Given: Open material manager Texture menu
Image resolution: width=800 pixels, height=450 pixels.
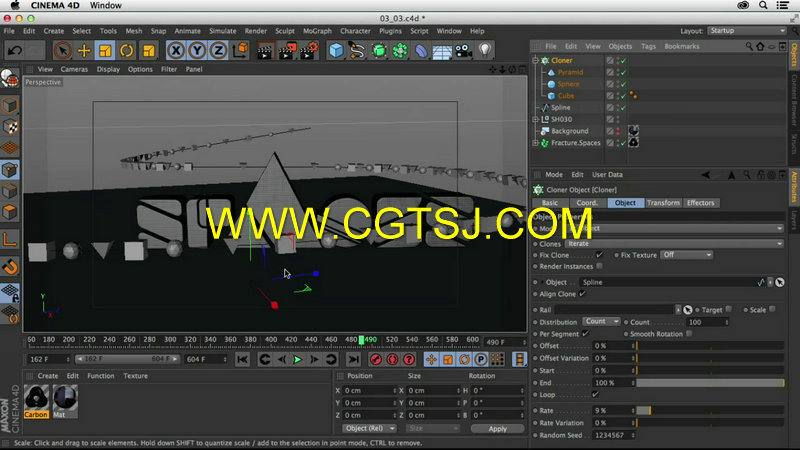Looking at the screenshot, I should (135, 376).
